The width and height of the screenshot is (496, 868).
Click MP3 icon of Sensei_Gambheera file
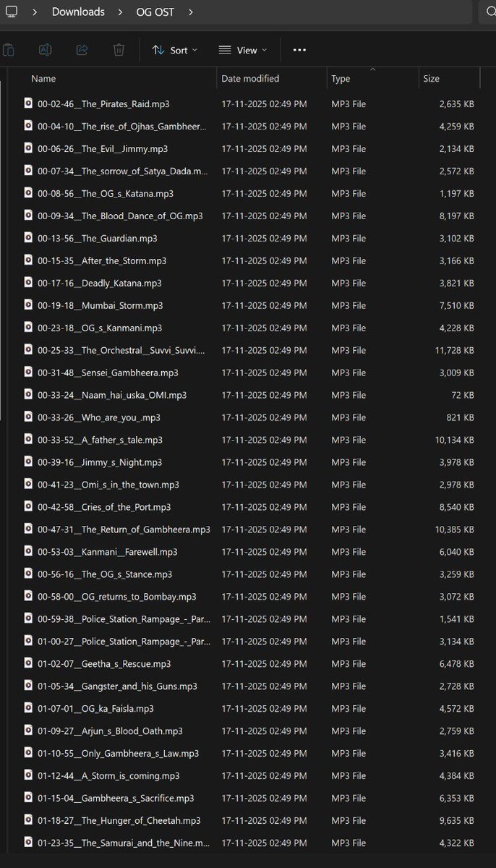28,373
